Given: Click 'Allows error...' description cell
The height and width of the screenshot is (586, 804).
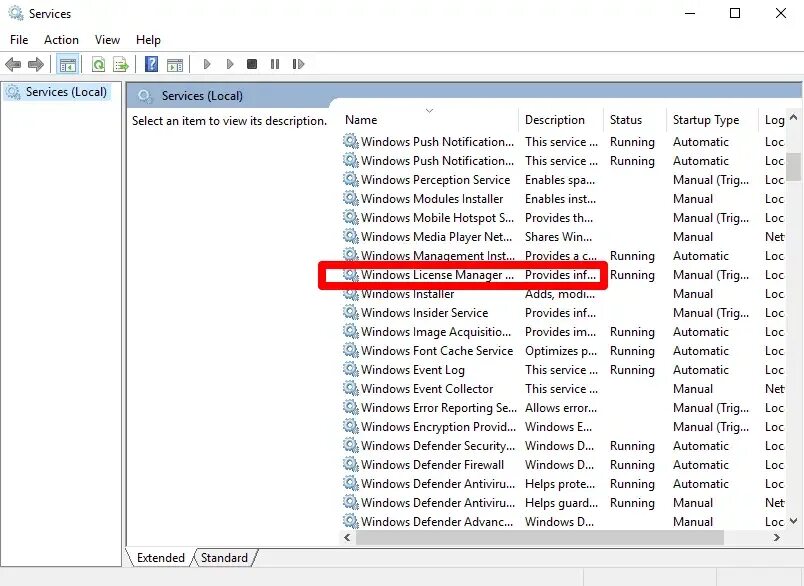Looking at the screenshot, I should tap(561, 408).
